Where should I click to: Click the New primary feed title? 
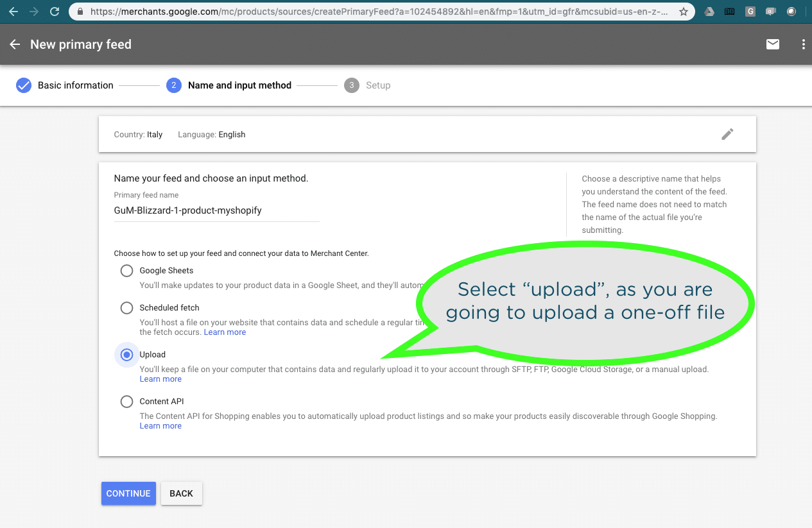[81, 44]
